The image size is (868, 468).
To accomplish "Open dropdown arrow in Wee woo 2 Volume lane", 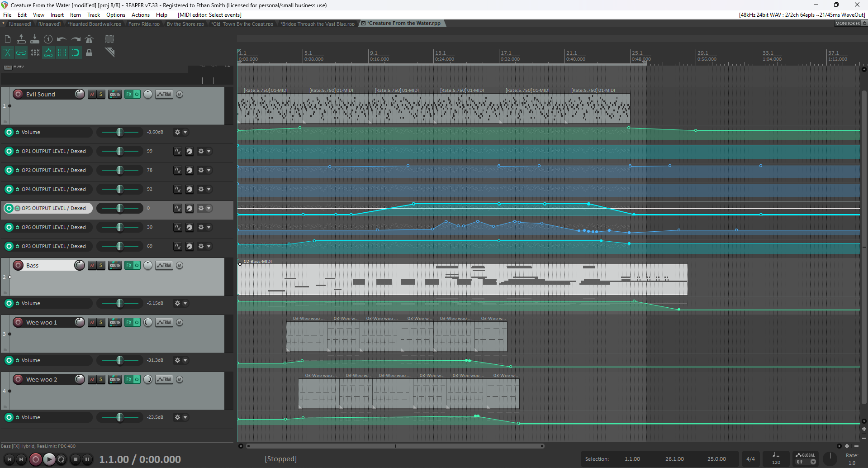I will click(x=185, y=417).
